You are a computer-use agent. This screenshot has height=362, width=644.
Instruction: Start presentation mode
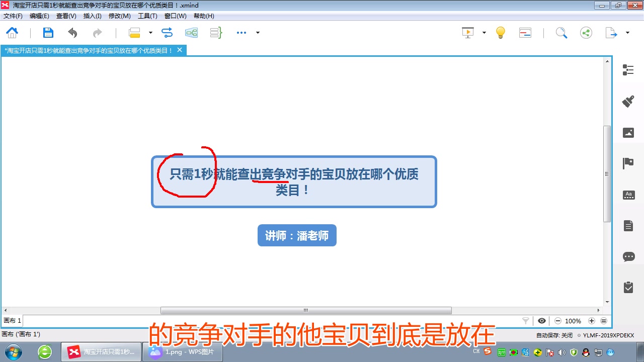(x=468, y=33)
